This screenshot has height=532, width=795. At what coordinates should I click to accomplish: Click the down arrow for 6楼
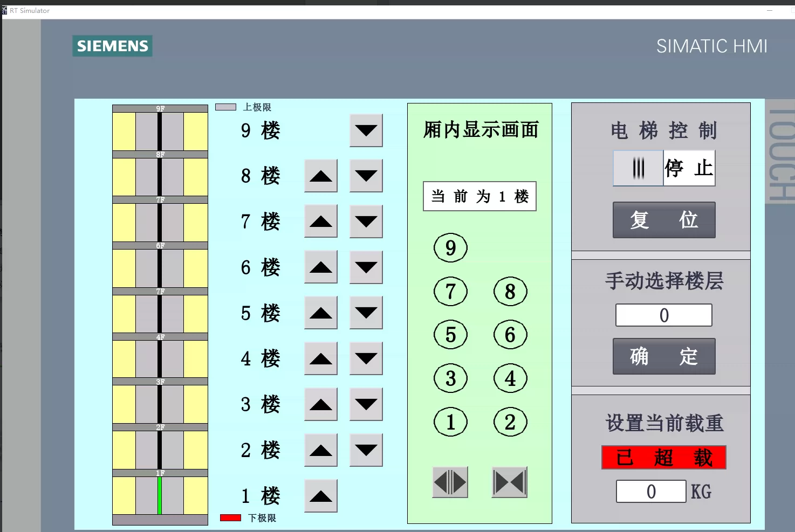tap(366, 267)
